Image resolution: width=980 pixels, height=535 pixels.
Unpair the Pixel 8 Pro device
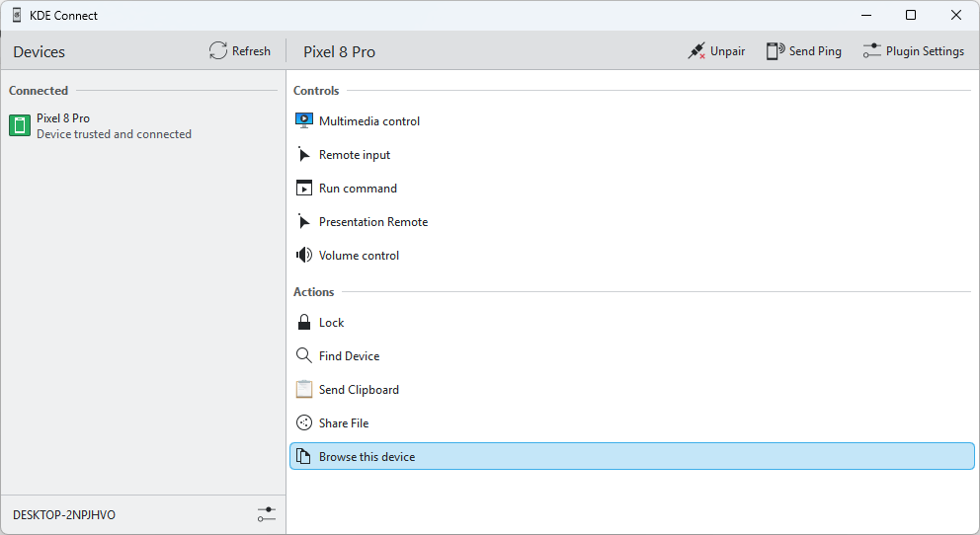pyautogui.click(x=716, y=51)
